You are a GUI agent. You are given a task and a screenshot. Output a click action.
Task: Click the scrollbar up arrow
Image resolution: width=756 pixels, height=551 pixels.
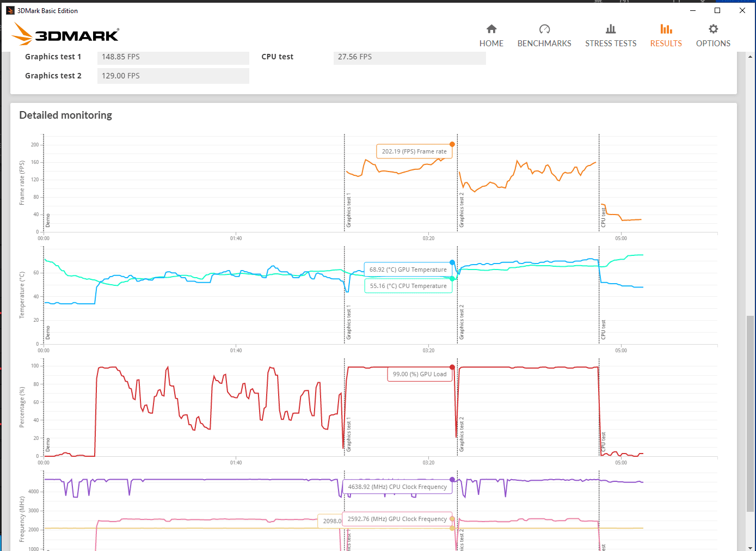tap(751, 57)
